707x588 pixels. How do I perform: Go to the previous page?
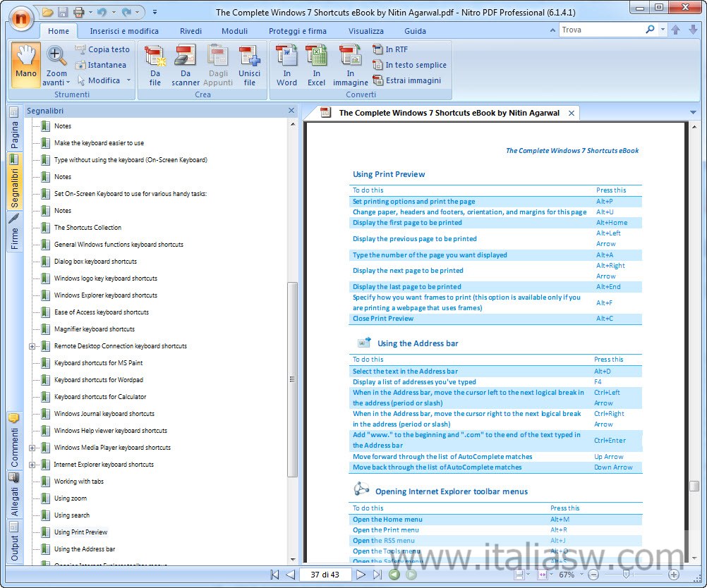(x=291, y=575)
